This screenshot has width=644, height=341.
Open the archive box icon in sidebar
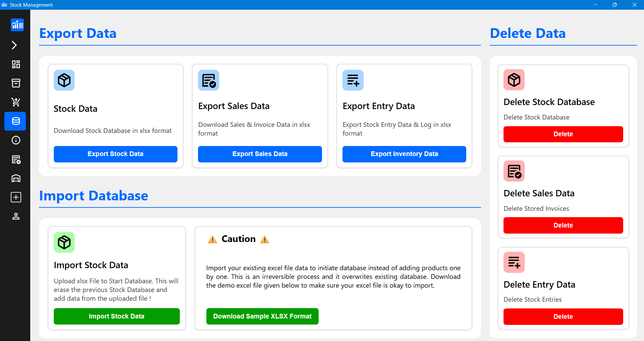click(16, 83)
